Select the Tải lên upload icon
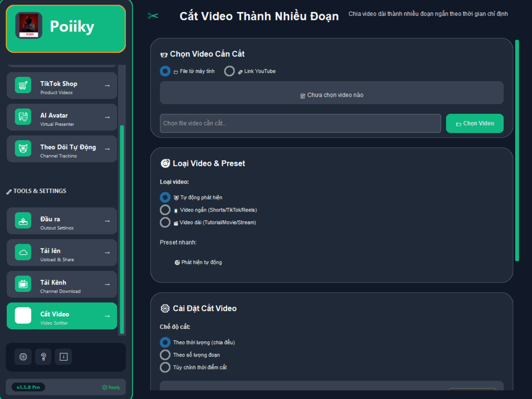 (x=23, y=252)
